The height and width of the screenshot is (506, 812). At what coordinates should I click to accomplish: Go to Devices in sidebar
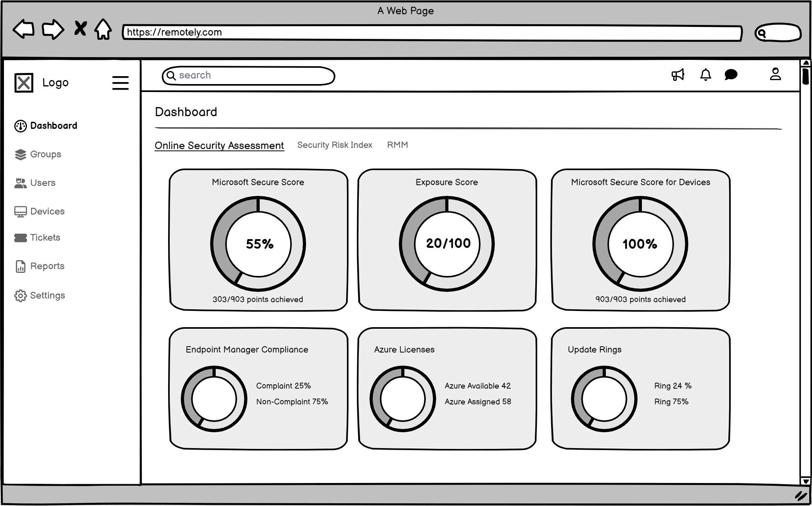click(47, 211)
